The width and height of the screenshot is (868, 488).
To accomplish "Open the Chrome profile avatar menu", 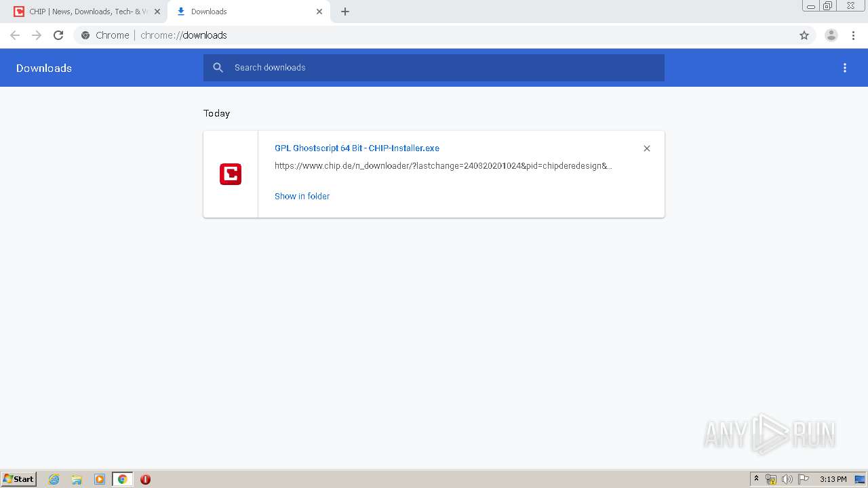I will 831,35.
